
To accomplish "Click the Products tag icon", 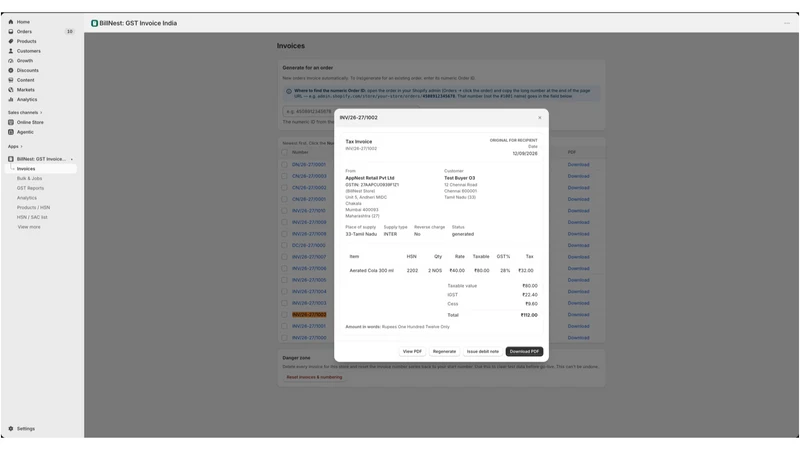I will (11, 41).
